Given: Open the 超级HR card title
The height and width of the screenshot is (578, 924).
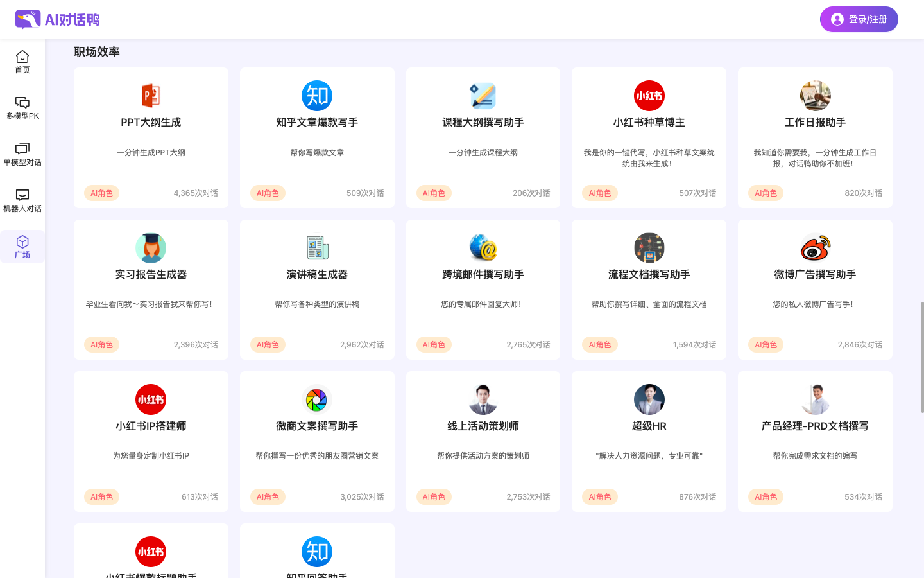Looking at the screenshot, I should 649,426.
